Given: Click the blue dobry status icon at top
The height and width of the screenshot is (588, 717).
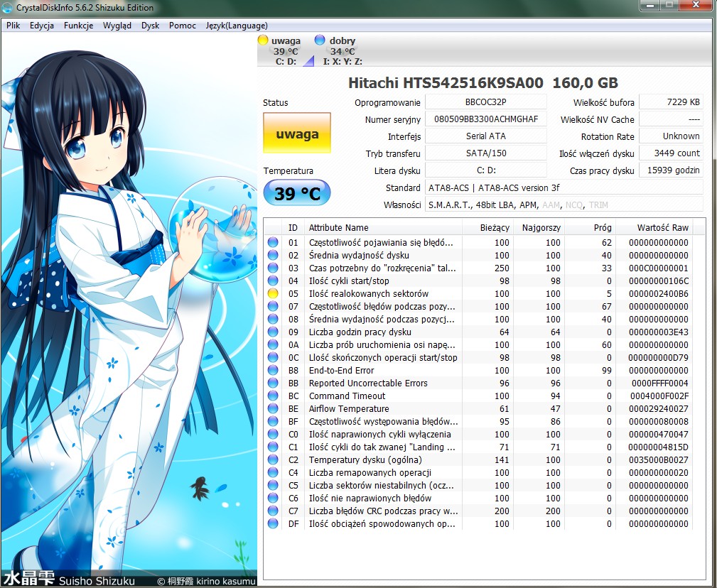Looking at the screenshot, I should [x=320, y=40].
